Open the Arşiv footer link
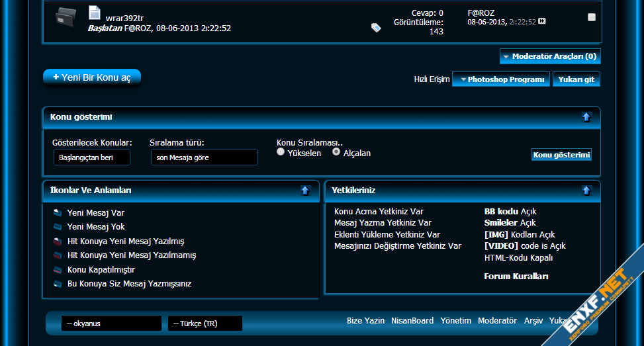The width and height of the screenshot is (644, 346). [533, 321]
